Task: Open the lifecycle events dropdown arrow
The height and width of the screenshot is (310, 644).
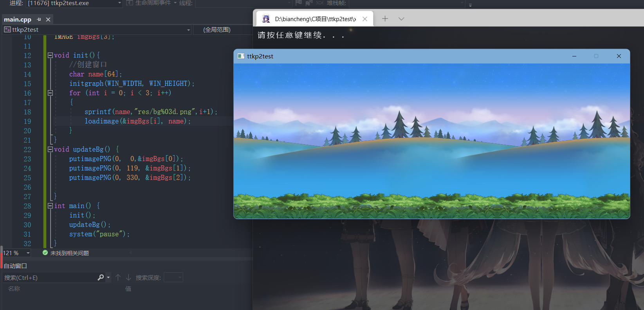Action: 175,3
